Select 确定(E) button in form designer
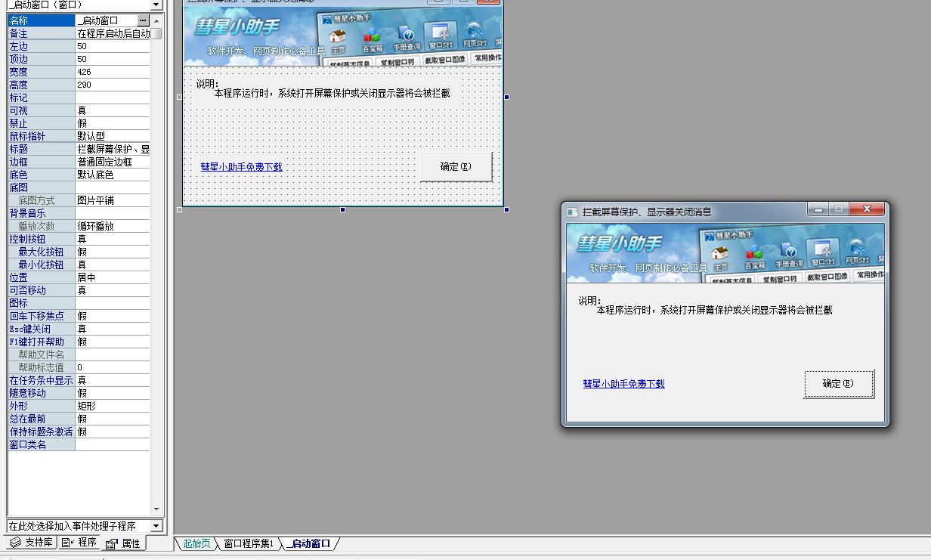The height and width of the screenshot is (560, 931). pos(456,166)
